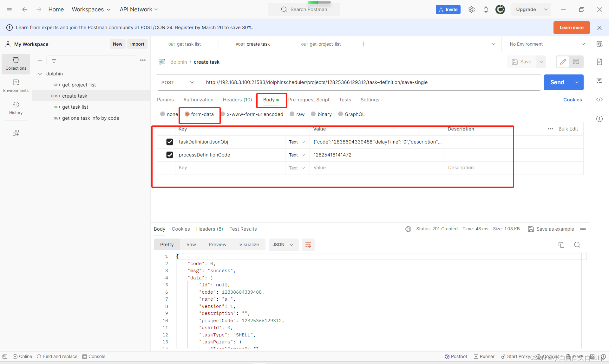Open comments icon in right sidebar
Screen dimensions: 609x364
click(x=599, y=81)
